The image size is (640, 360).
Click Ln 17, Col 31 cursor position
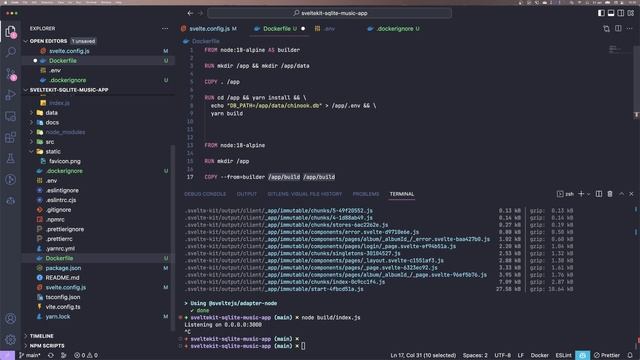(423, 356)
